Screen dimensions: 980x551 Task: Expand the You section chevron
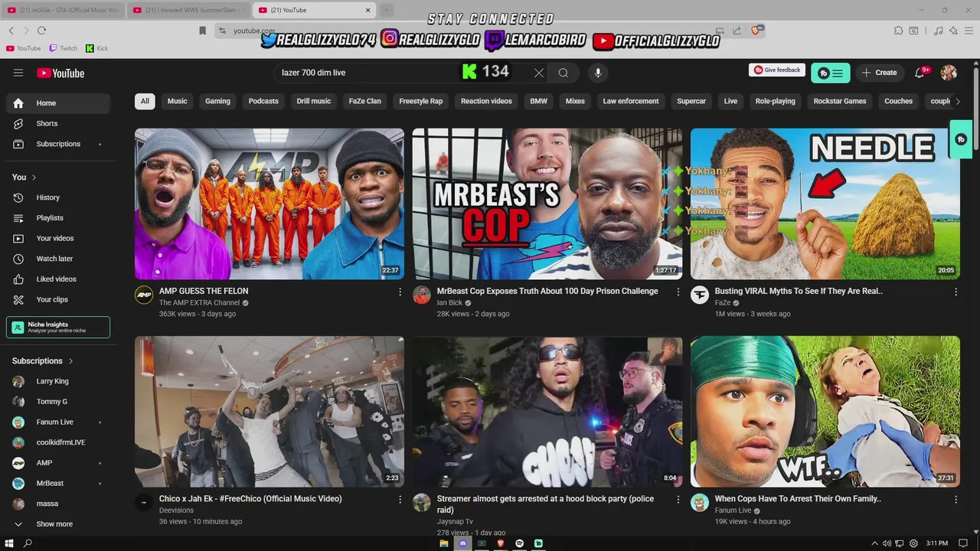click(x=34, y=178)
